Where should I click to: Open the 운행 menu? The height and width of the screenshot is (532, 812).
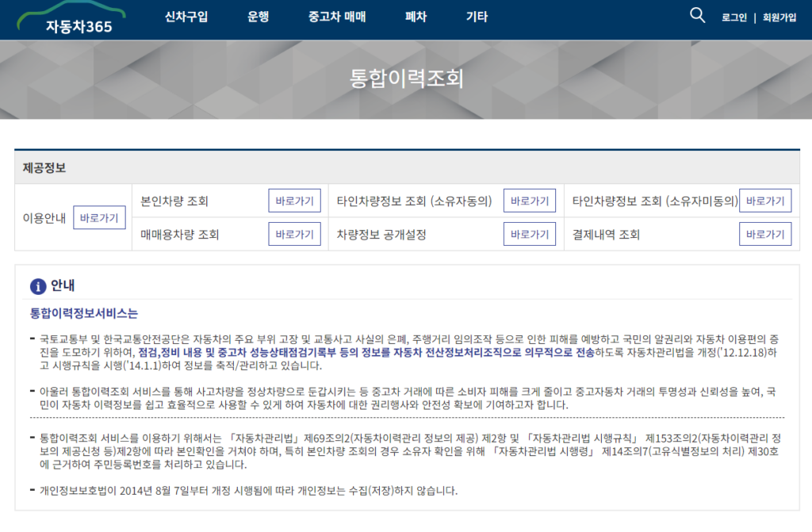258,17
